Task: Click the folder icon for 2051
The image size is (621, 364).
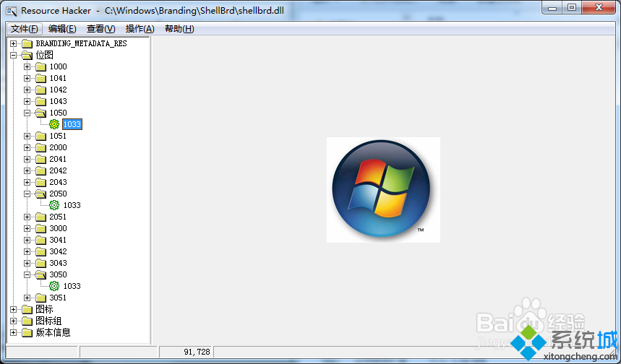Action: [x=40, y=217]
